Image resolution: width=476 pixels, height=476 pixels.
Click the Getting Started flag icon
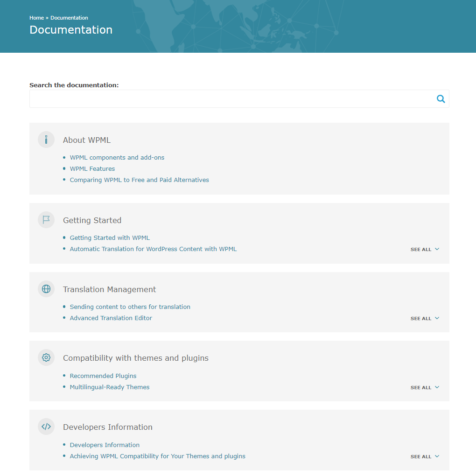(46, 220)
